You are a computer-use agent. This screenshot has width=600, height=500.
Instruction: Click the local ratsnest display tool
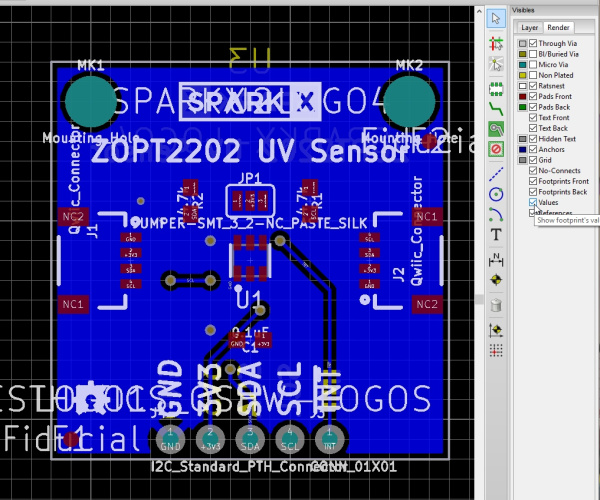click(x=496, y=64)
